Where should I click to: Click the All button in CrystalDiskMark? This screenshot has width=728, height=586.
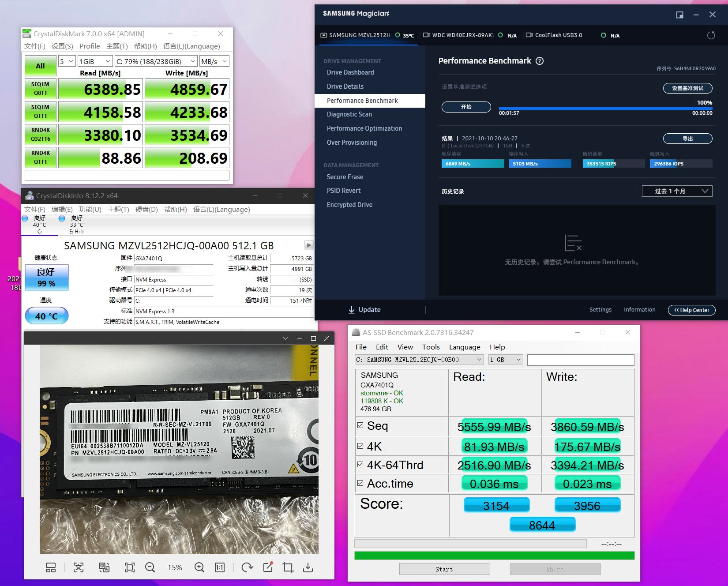(x=40, y=66)
